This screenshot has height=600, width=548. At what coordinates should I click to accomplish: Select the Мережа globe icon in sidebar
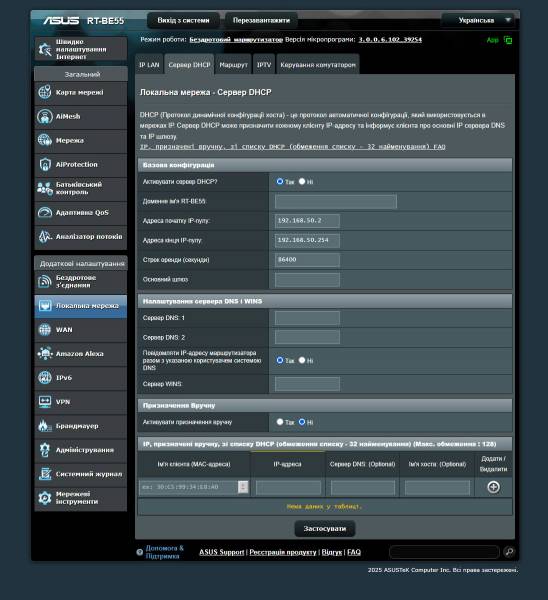[x=45, y=140]
